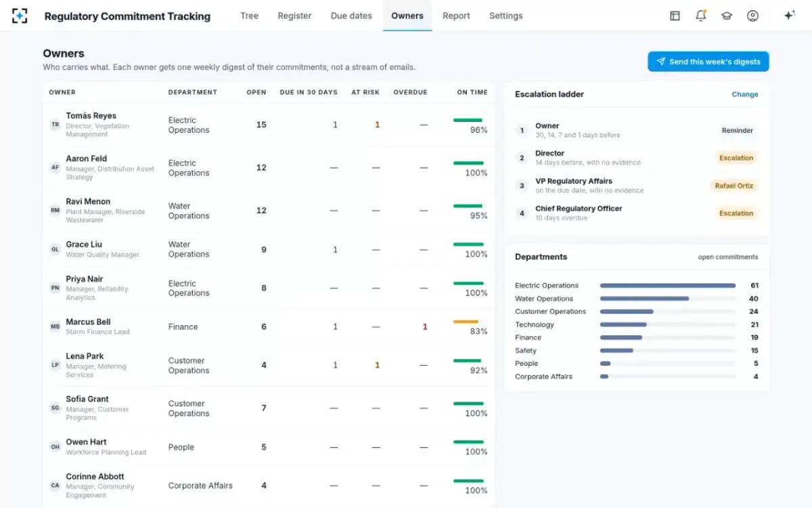
Task: Click escalation step 2 number badge
Action: pyautogui.click(x=522, y=158)
